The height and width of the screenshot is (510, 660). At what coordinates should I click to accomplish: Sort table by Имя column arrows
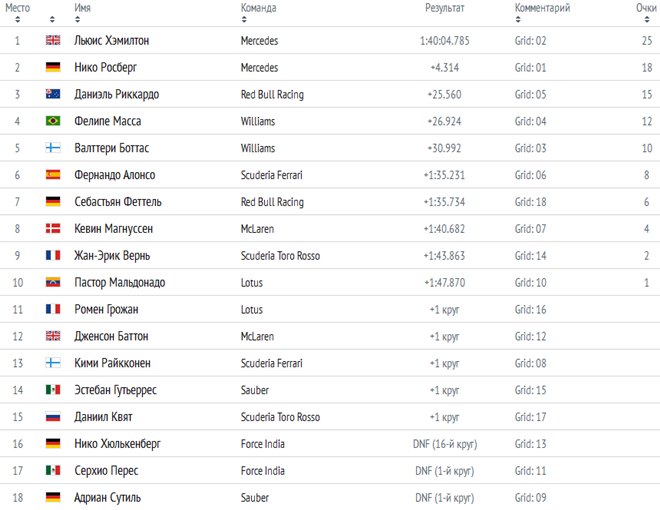(77, 19)
